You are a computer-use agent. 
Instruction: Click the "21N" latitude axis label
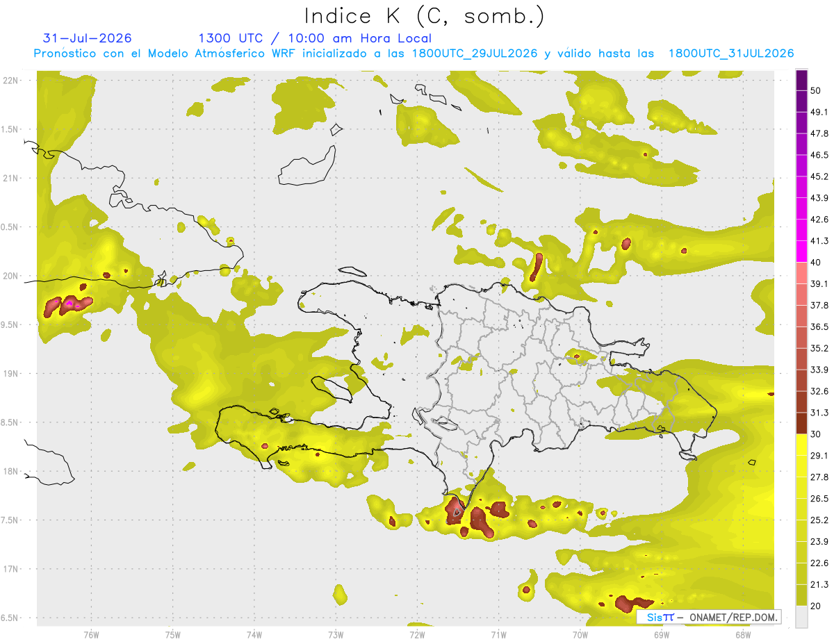pos(10,178)
